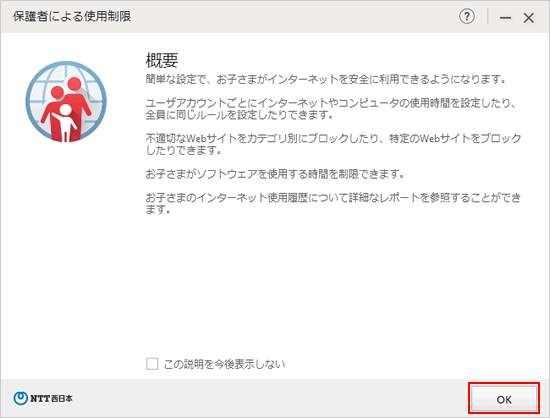Image resolution: width=550 pixels, height=418 pixels.
Task: Enable the この説明を今後表示しない checkbox
Action: click(152, 364)
